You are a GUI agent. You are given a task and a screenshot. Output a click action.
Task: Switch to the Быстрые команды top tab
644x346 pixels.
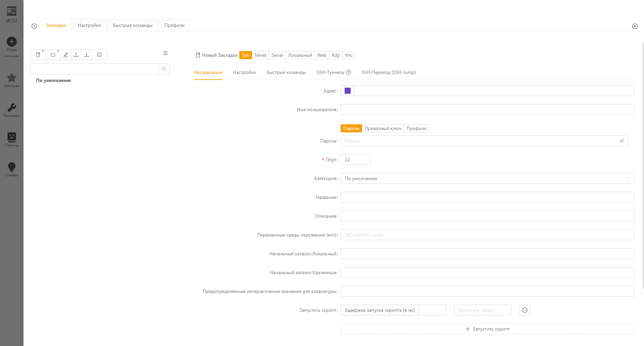(133, 25)
